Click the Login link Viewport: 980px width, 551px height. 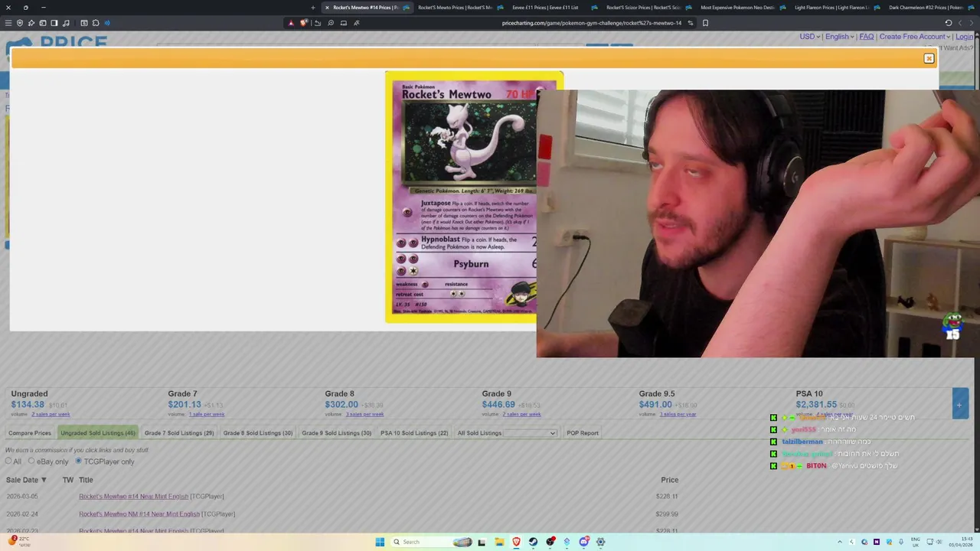click(x=965, y=37)
